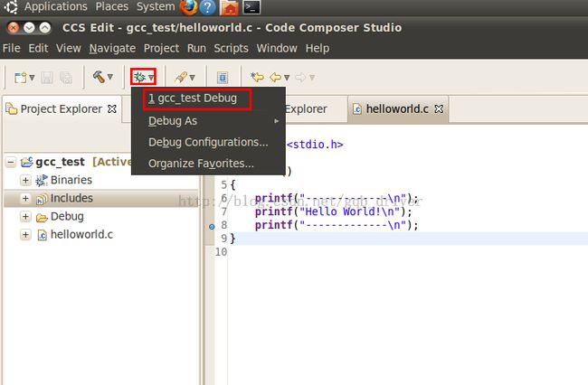Expand the helloworld.c tree node
Screen dimensions: 588x385
25,235
